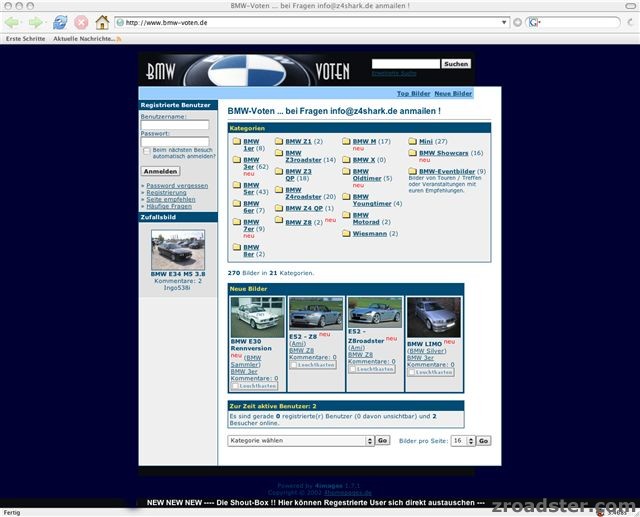The width and height of the screenshot is (640, 517).
Task: Focus the site search text field
Action: (406, 64)
